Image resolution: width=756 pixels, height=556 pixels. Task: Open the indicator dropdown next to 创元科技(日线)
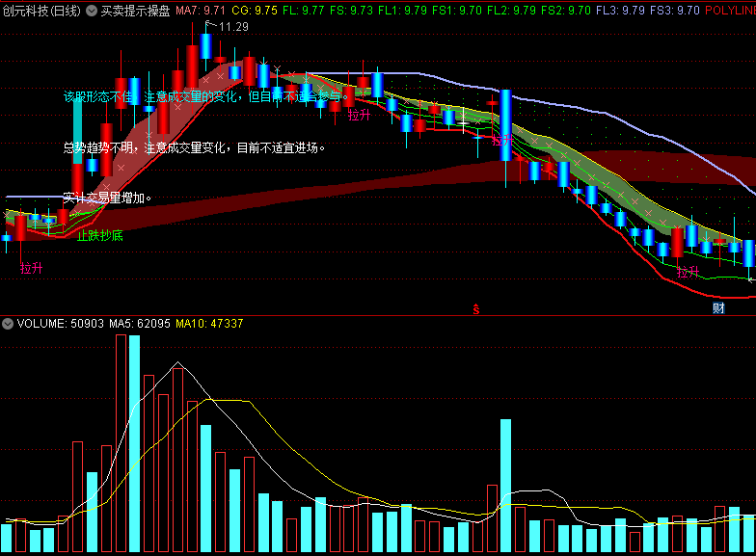pyautogui.click(x=91, y=10)
